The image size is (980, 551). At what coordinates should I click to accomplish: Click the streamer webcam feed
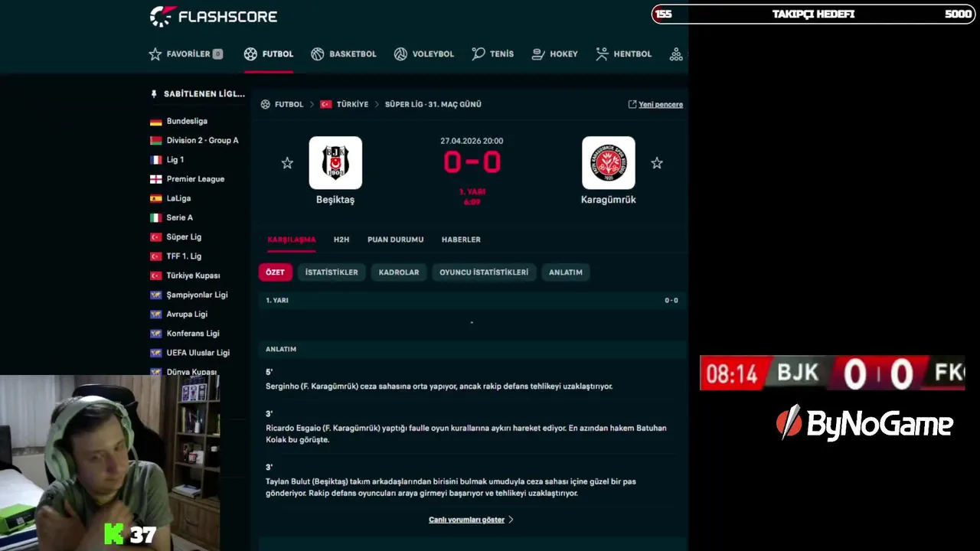[x=110, y=462]
